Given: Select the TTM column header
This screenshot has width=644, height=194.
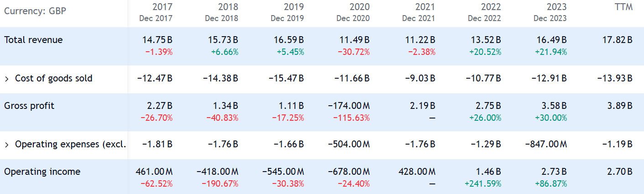Looking at the screenshot, I should 624,7.
